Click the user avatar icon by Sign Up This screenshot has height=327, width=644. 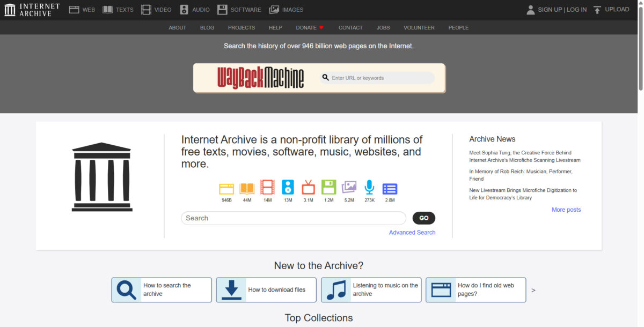coord(531,10)
